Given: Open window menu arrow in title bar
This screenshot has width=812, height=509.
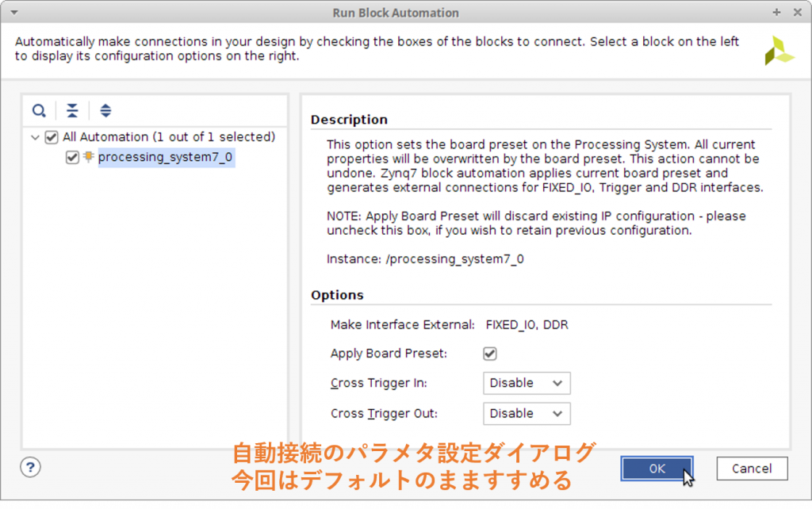Looking at the screenshot, I should 14,13.
